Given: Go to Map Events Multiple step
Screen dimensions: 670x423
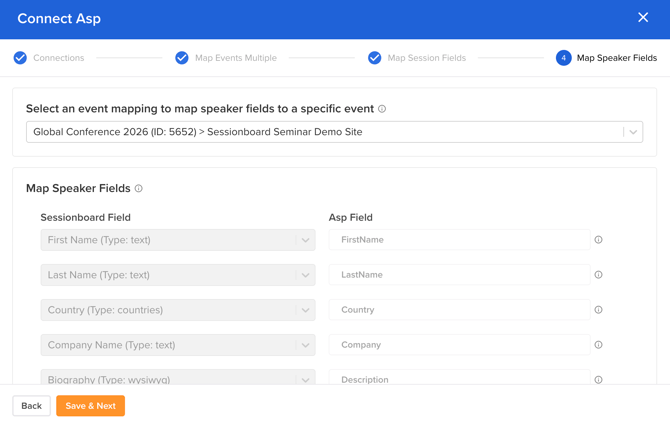Looking at the screenshot, I should click(226, 58).
